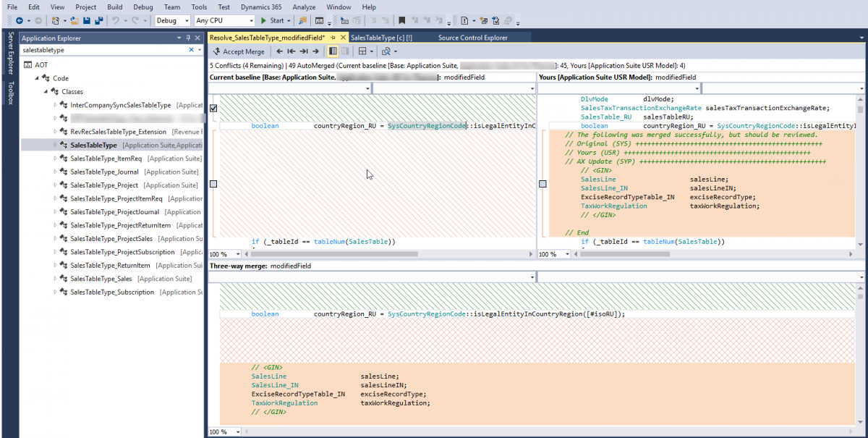Check the conflict checkbox in Yours pane

(x=542, y=185)
